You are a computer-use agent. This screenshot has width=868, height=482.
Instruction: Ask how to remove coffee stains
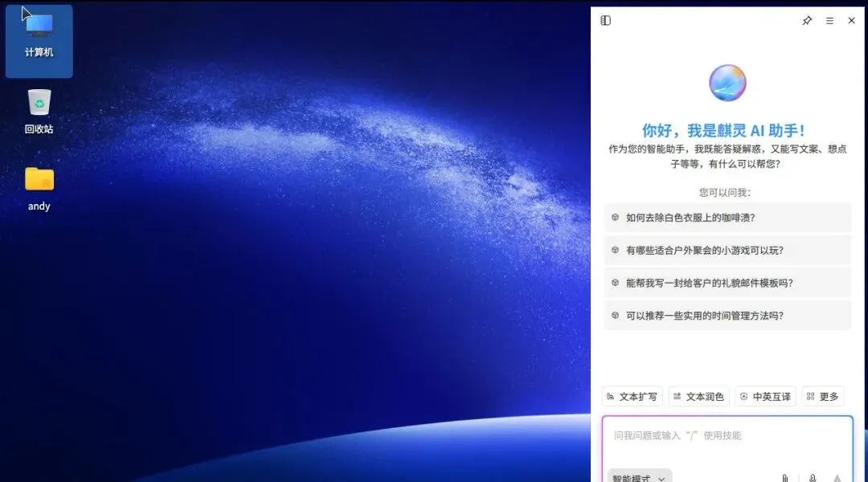tap(727, 218)
